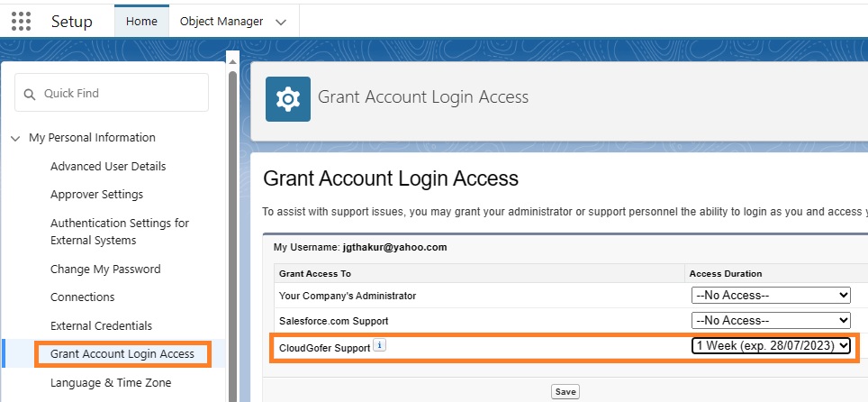Focus the Quick Find search field
This screenshot has height=402, width=868.
112,93
